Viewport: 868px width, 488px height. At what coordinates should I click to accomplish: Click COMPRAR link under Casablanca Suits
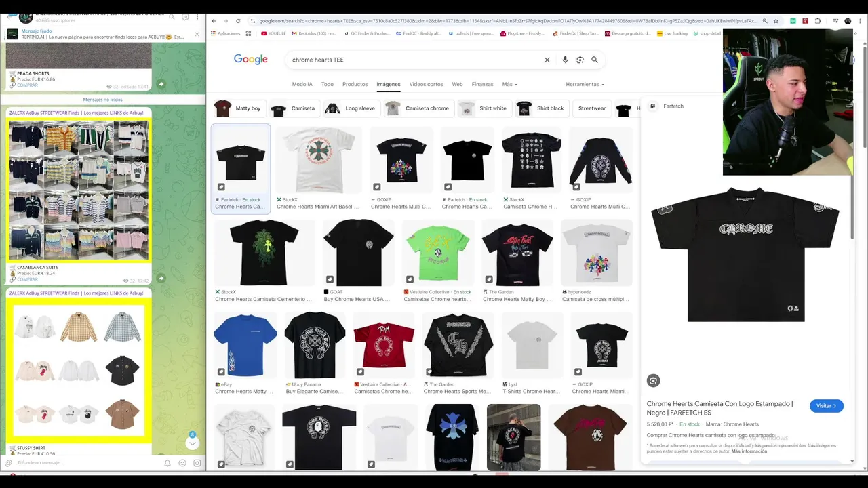[27, 279]
